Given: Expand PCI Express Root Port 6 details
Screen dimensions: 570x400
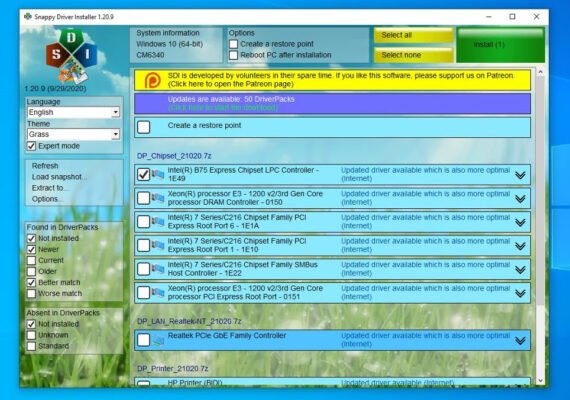Looking at the screenshot, I should tap(520, 223).
